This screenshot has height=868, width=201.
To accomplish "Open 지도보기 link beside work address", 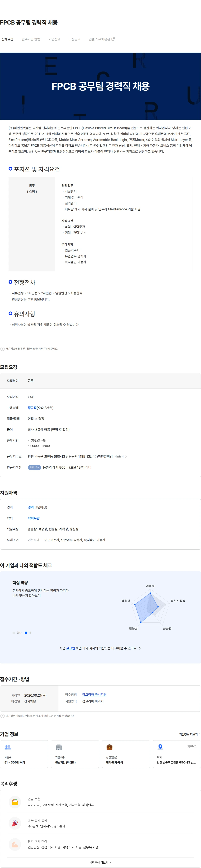I will pos(119,457).
